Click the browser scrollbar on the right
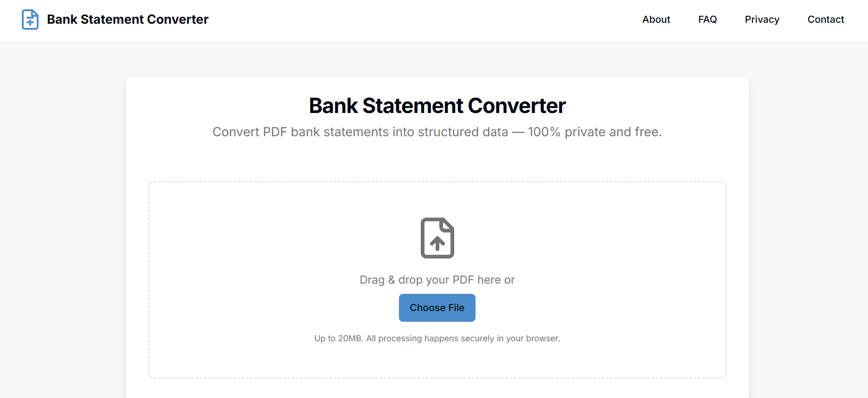 pyautogui.click(x=864, y=186)
